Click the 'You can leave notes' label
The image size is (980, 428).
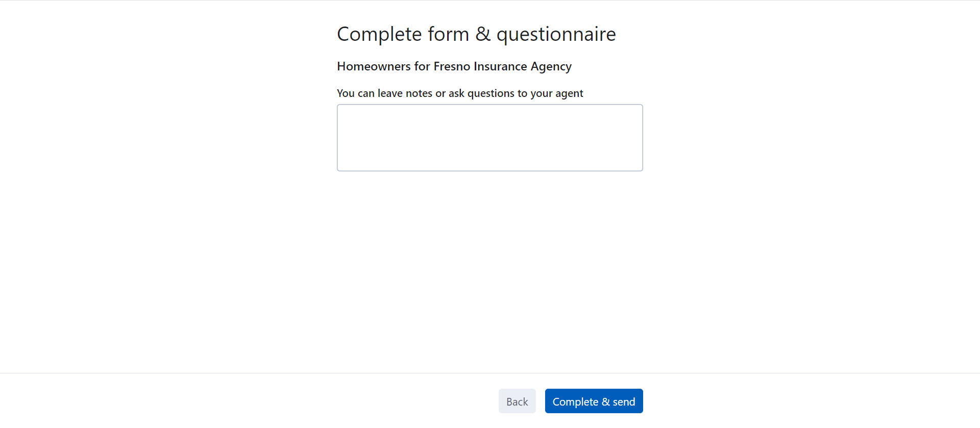click(459, 93)
